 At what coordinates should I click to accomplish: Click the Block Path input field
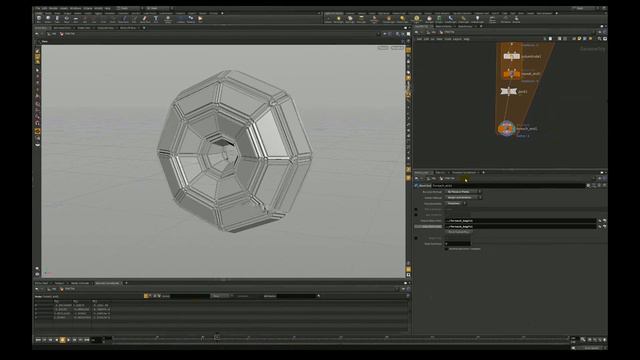tap(521, 220)
